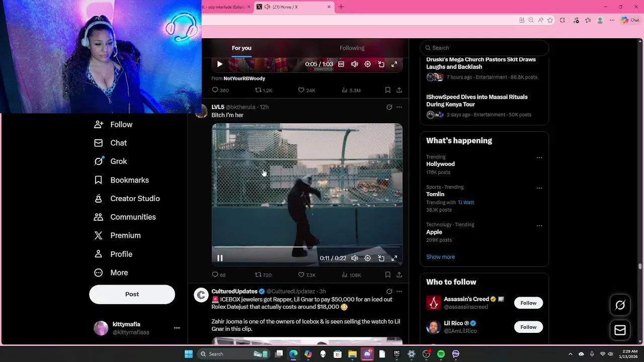The width and height of the screenshot is (644, 362).
Task: Reply to the LVL5 post
Action: [x=219, y=275]
